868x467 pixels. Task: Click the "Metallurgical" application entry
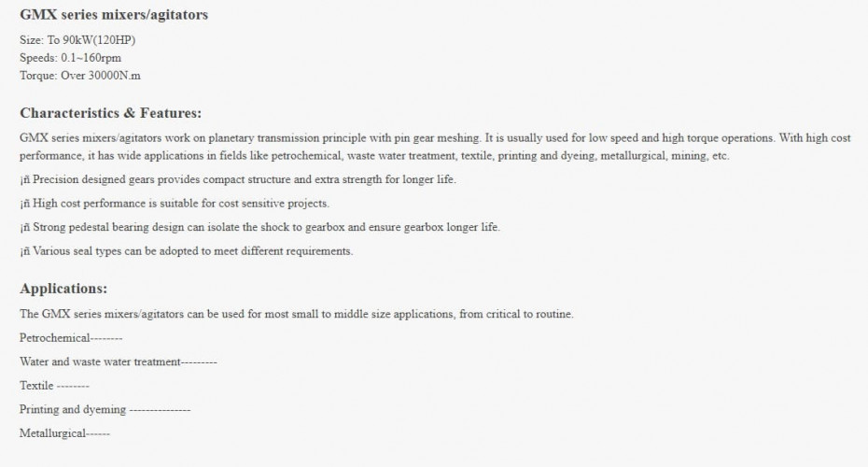(x=64, y=433)
